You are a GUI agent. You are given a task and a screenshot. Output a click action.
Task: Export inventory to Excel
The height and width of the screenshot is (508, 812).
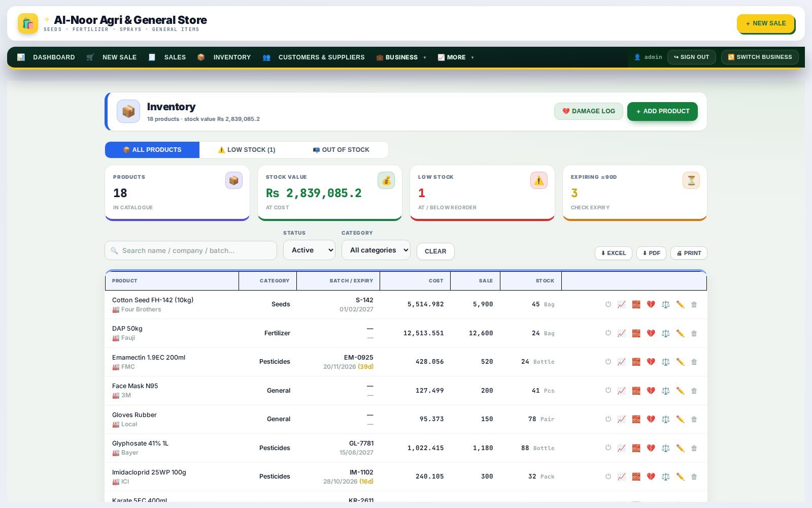click(614, 253)
